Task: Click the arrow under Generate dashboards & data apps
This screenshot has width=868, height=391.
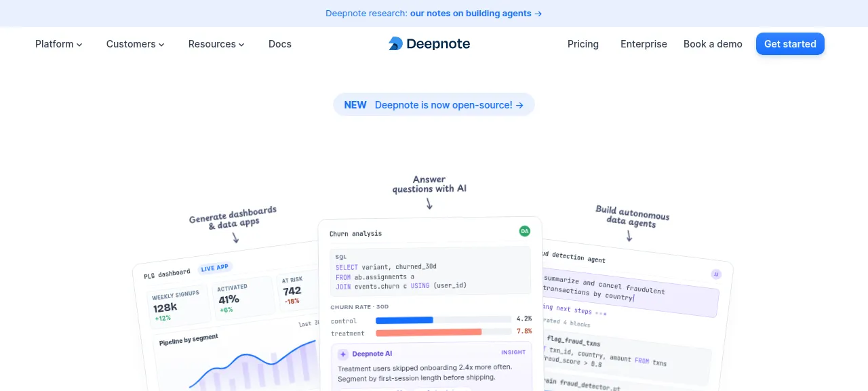Action: click(x=235, y=237)
